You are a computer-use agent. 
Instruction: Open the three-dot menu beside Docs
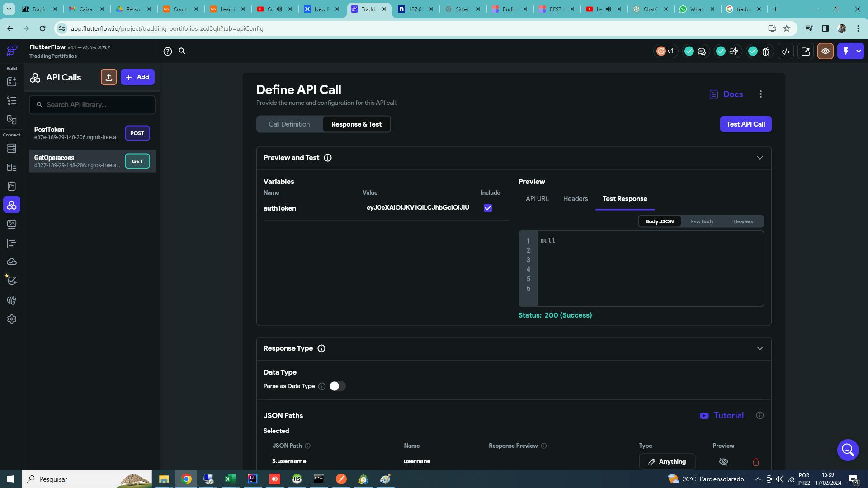coord(761,94)
